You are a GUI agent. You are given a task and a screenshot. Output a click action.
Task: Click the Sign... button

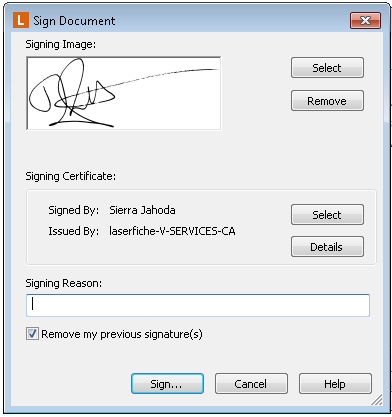point(167,384)
